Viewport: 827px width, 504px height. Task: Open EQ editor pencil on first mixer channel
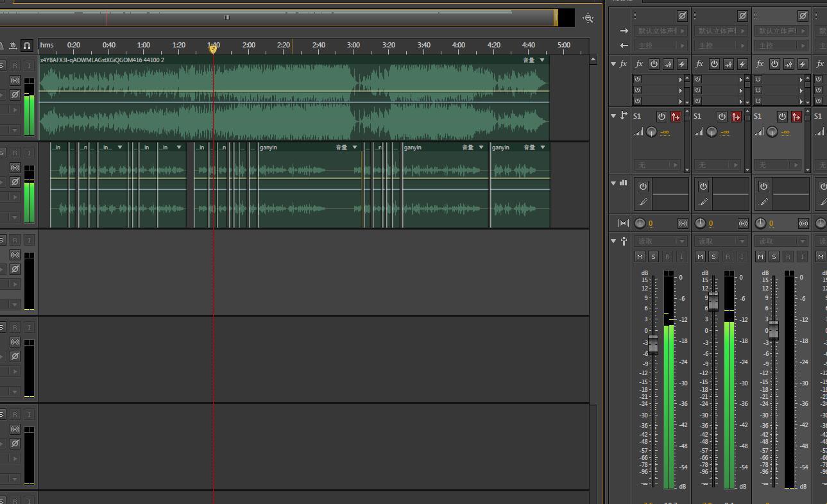[643, 202]
